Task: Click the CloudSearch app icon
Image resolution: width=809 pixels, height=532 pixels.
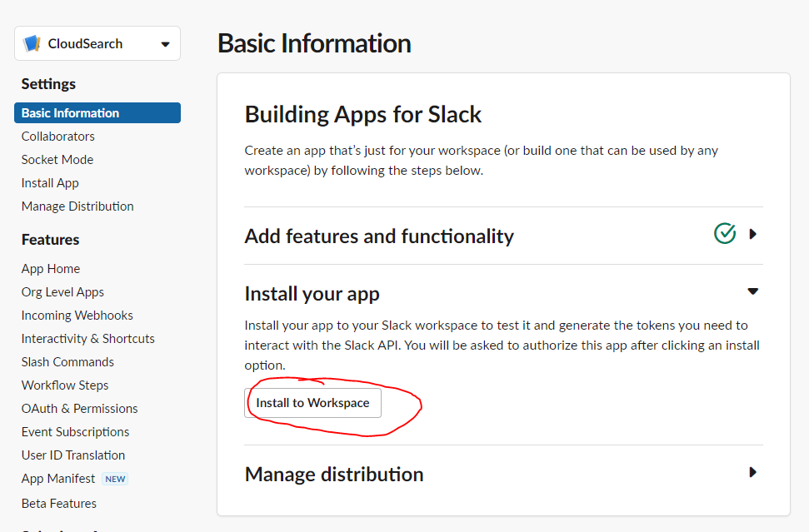Action: 32,43
